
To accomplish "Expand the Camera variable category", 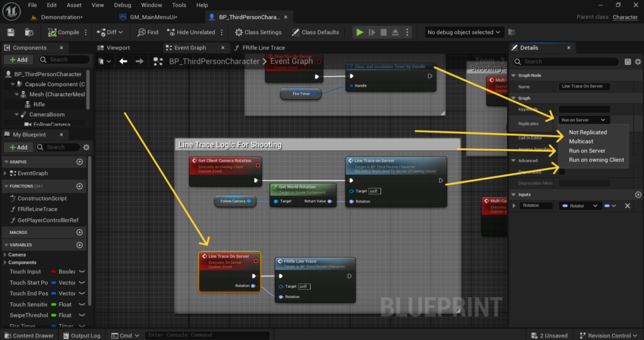I will pos(5,255).
